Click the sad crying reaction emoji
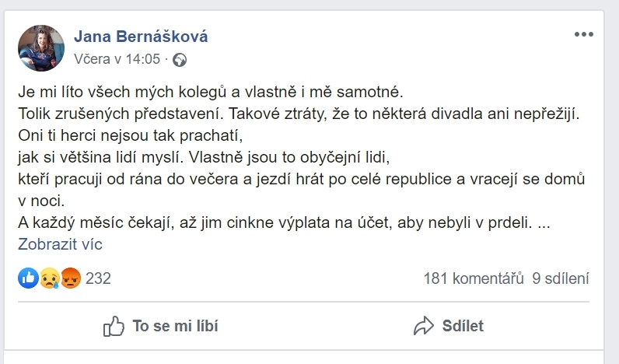 (x=50, y=278)
